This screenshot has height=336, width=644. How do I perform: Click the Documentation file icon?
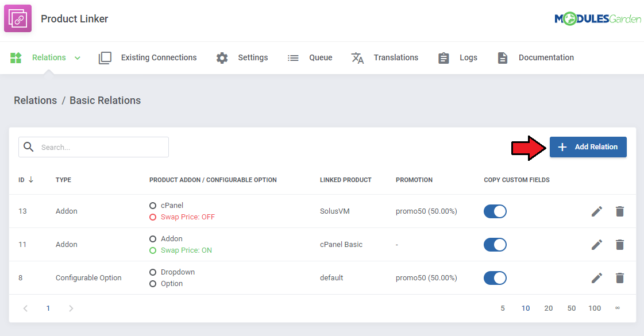pos(502,58)
